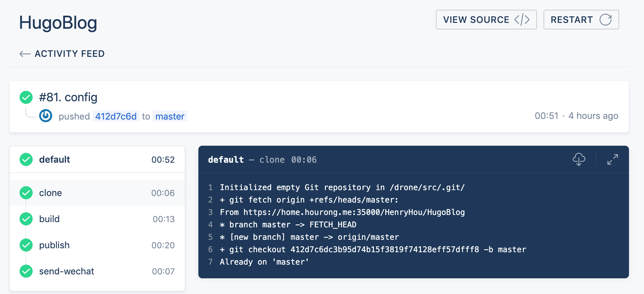This screenshot has width=644, height=294.
Task: Click the green status check beside send-wechat
Action: pos(26,271)
